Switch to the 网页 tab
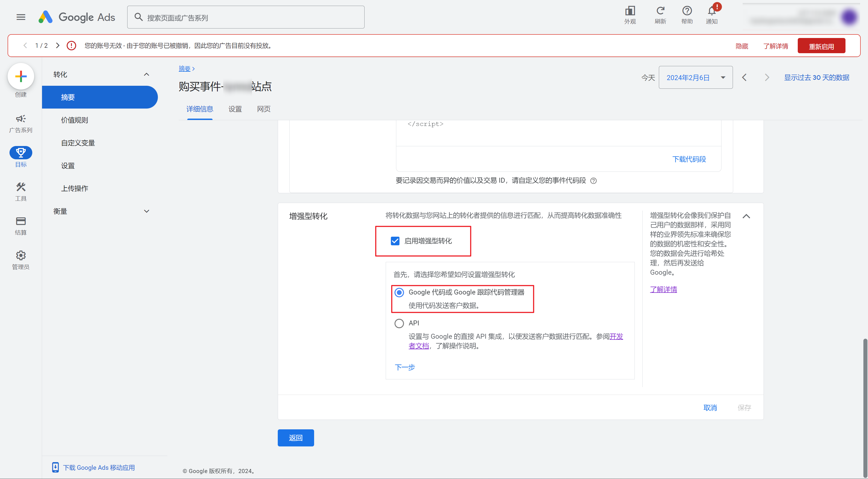 263,109
